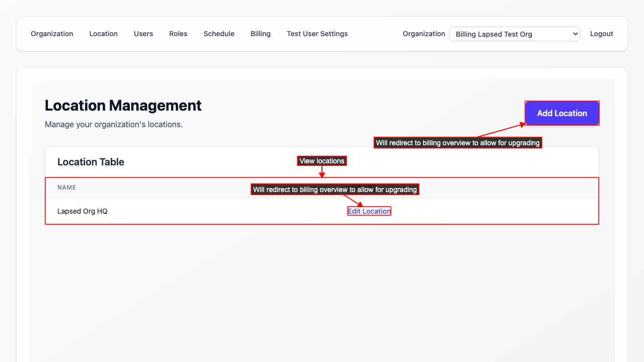The height and width of the screenshot is (362, 644).
Task: Open the Organization page from the navigation bar
Action: 52,34
